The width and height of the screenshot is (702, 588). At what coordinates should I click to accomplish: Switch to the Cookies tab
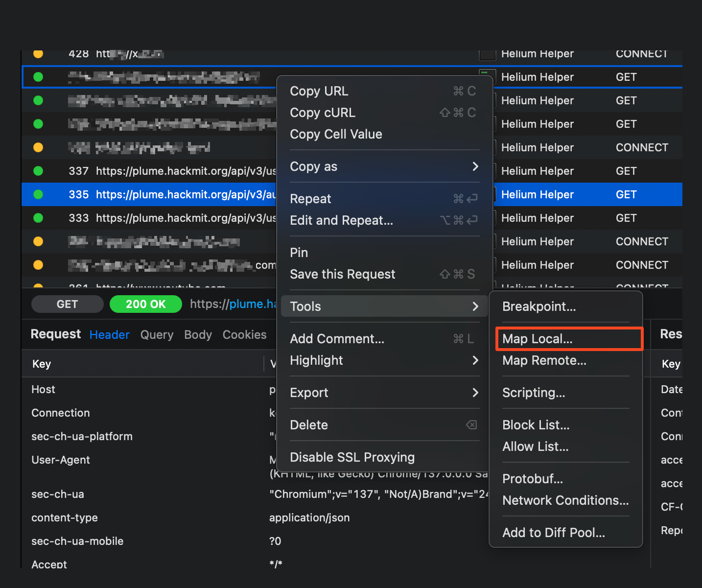tap(244, 334)
